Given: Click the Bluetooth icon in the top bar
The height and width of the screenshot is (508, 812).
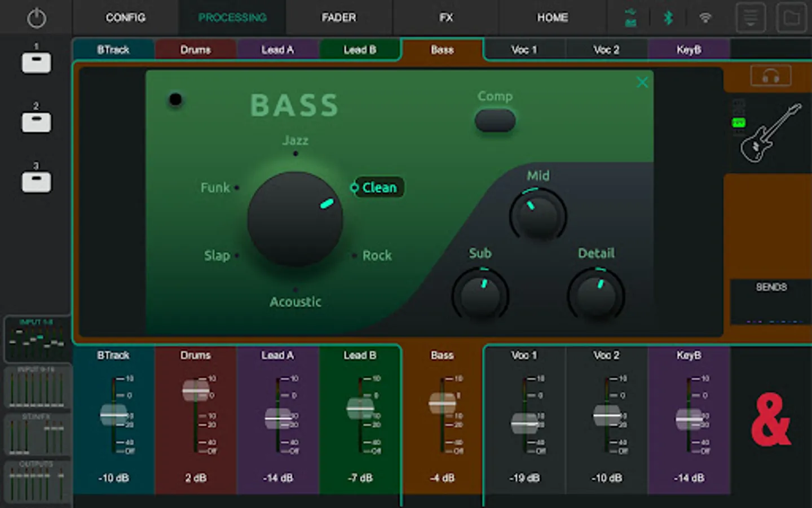Looking at the screenshot, I should coord(668,17).
